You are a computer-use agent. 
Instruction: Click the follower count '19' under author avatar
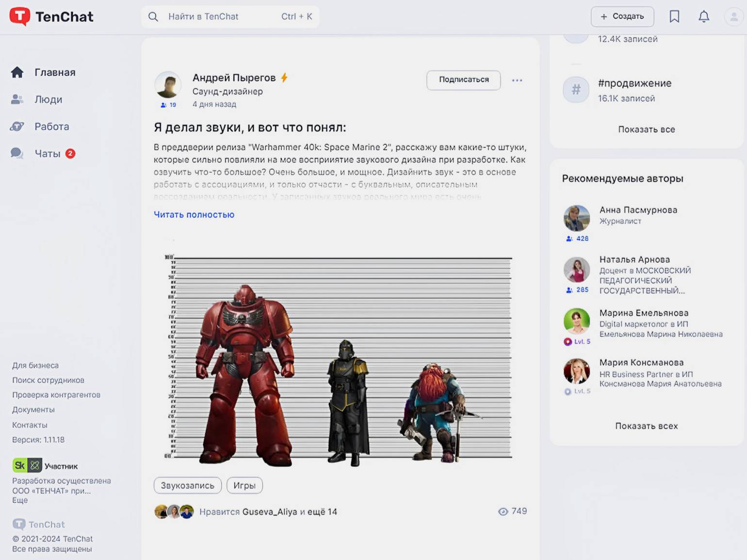point(168,105)
